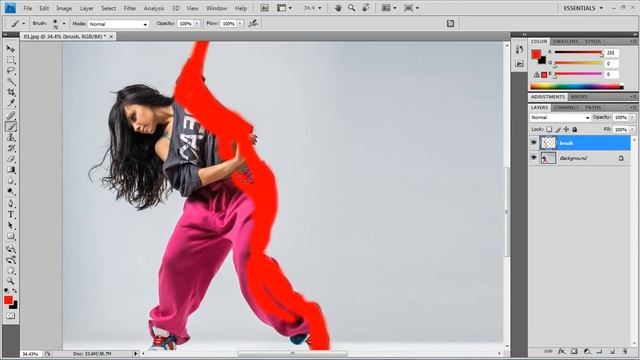The image size is (640, 360).
Task: Open the brush Mode dropdown
Action: pyautogui.click(x=118, y=24)
